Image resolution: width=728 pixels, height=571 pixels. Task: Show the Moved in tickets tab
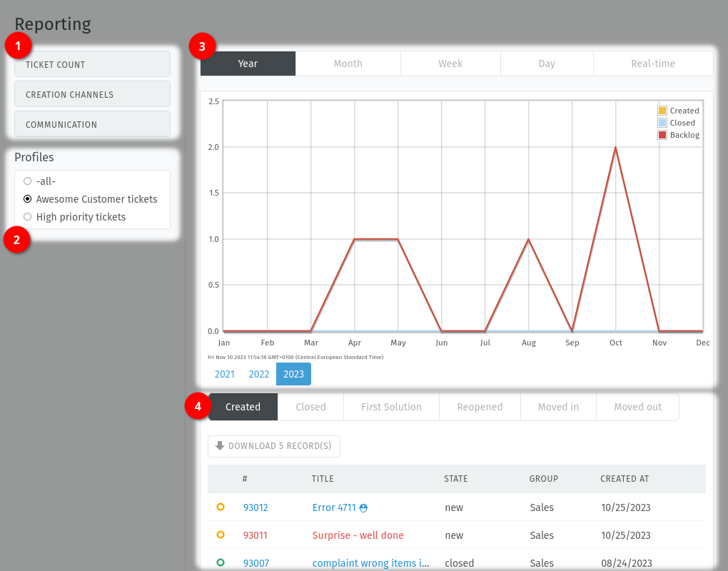coord(558,407)
